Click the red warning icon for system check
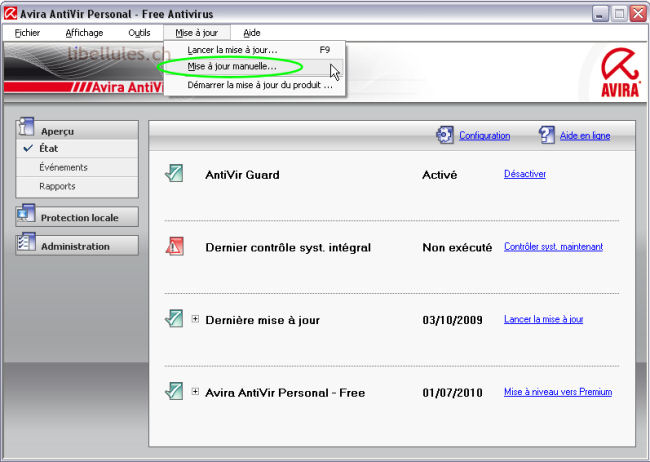The width and height of the screenshot is (650, 462). 175,246
